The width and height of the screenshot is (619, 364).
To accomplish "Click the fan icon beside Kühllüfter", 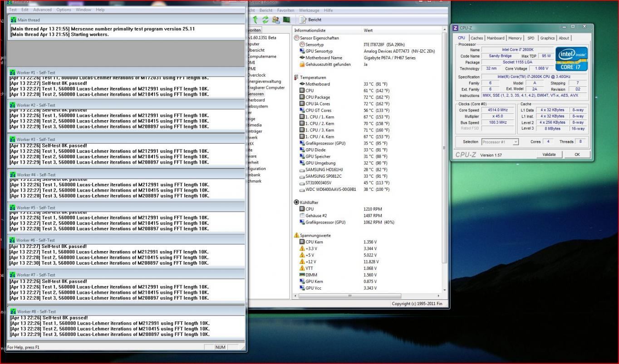I will click(297, 203).
